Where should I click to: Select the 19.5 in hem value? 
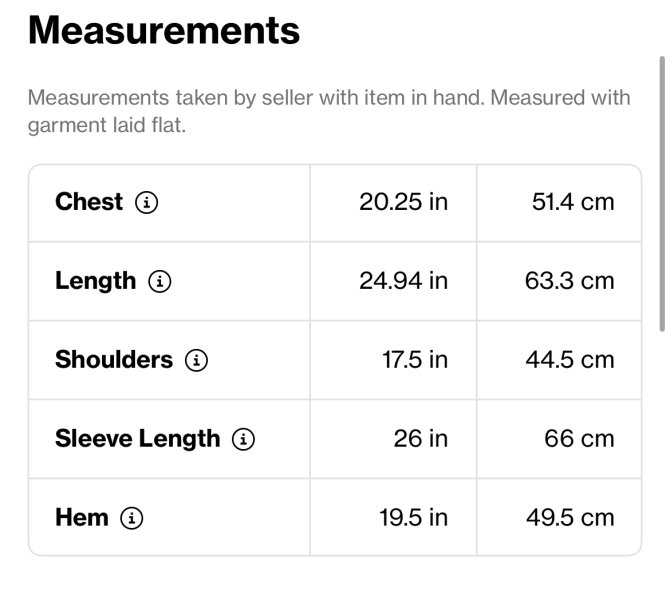coord(414,518)
